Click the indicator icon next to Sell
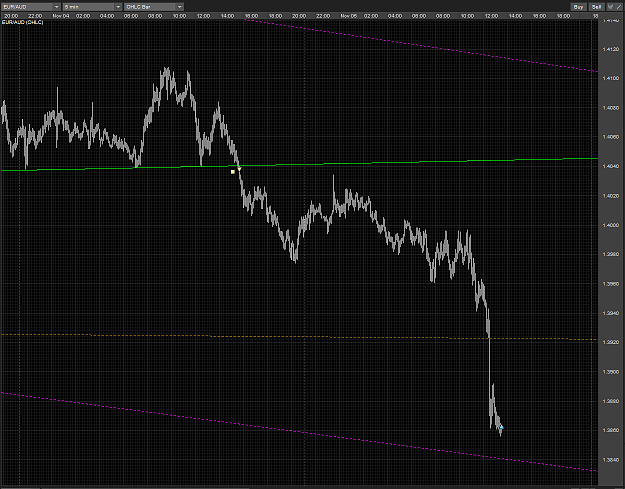This screenshot has width=625, height=489. [x=610, y=7]
